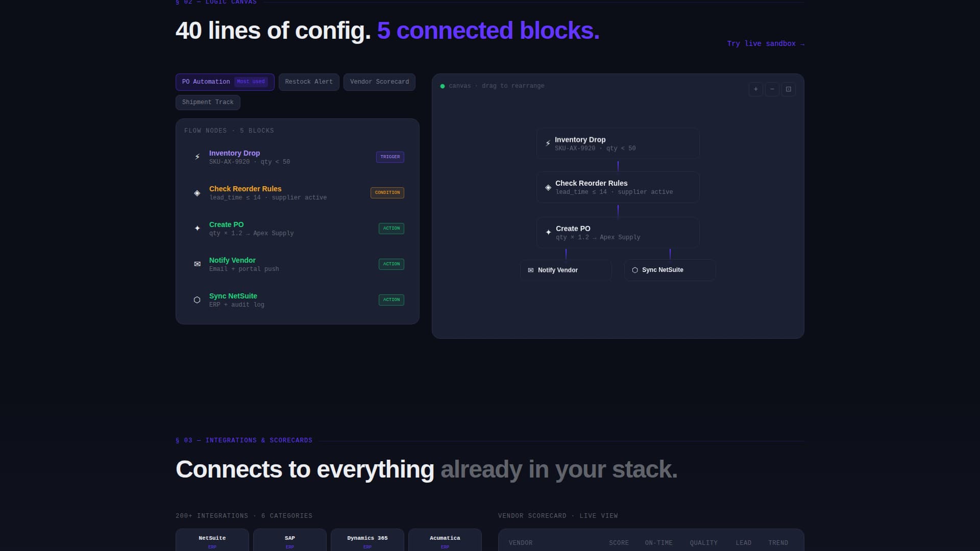
Task: Select the Sync NetSuite node on canvas
Action: click(670, 270)
